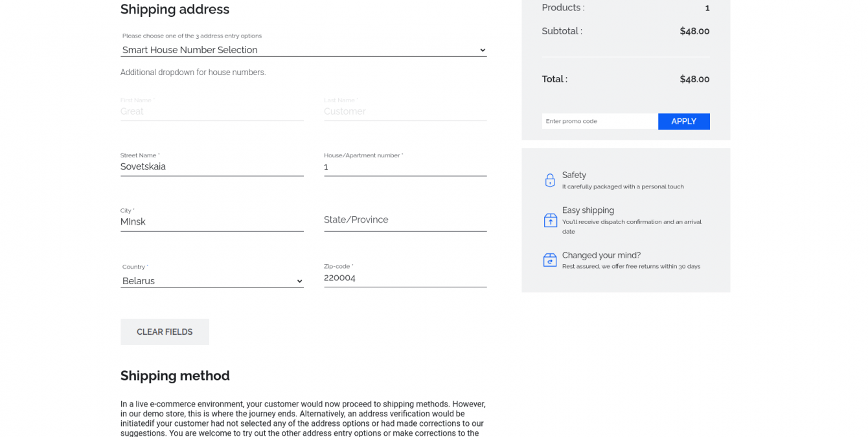Click the Shipping method heading
Image resolution: width=868 pixels, height=437 pixels.
175,375
